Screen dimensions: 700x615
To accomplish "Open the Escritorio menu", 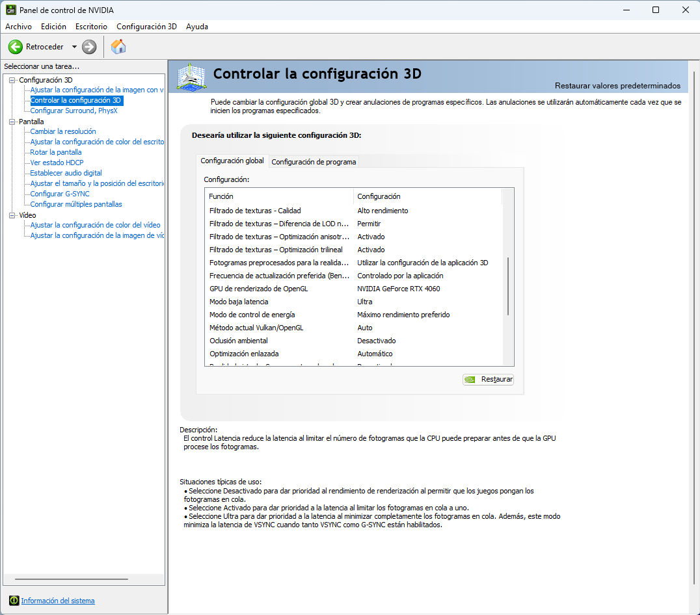I will 91,26.
